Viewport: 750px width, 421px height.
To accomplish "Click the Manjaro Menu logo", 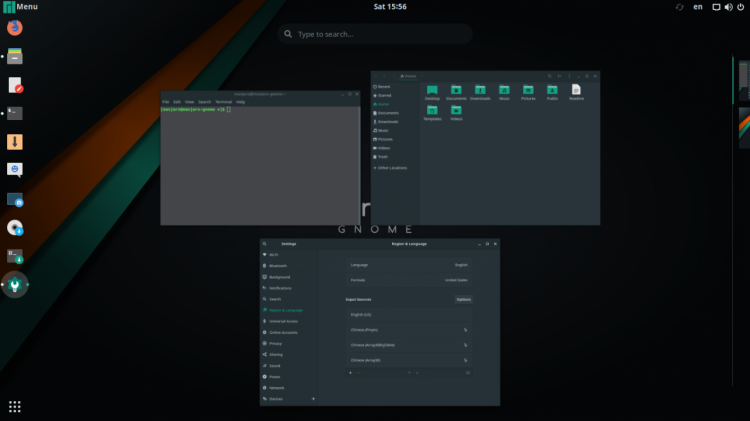I will coord(9,7).
